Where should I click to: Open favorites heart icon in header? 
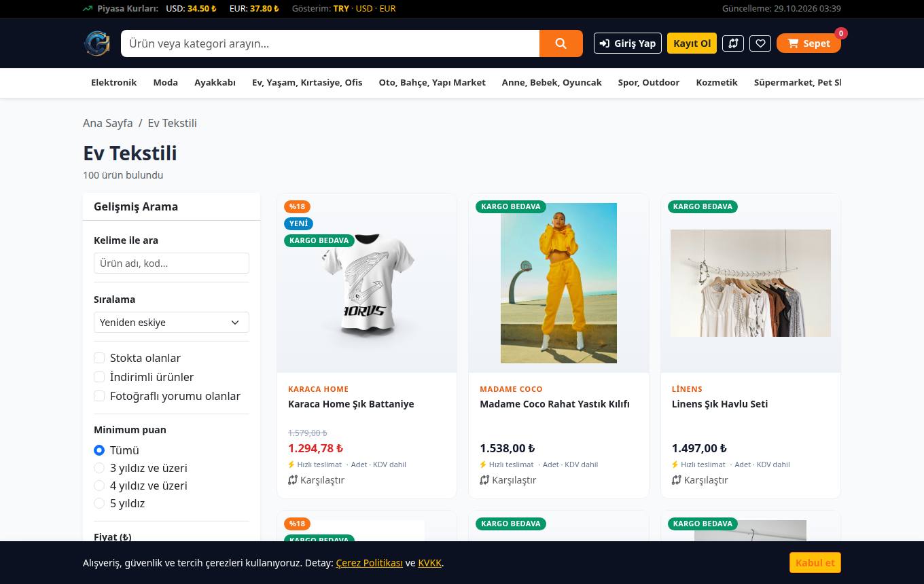click(x=760, y=43)
